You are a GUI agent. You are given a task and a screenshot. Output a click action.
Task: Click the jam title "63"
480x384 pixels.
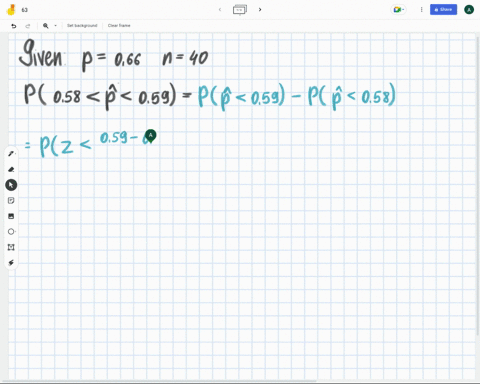25,10
